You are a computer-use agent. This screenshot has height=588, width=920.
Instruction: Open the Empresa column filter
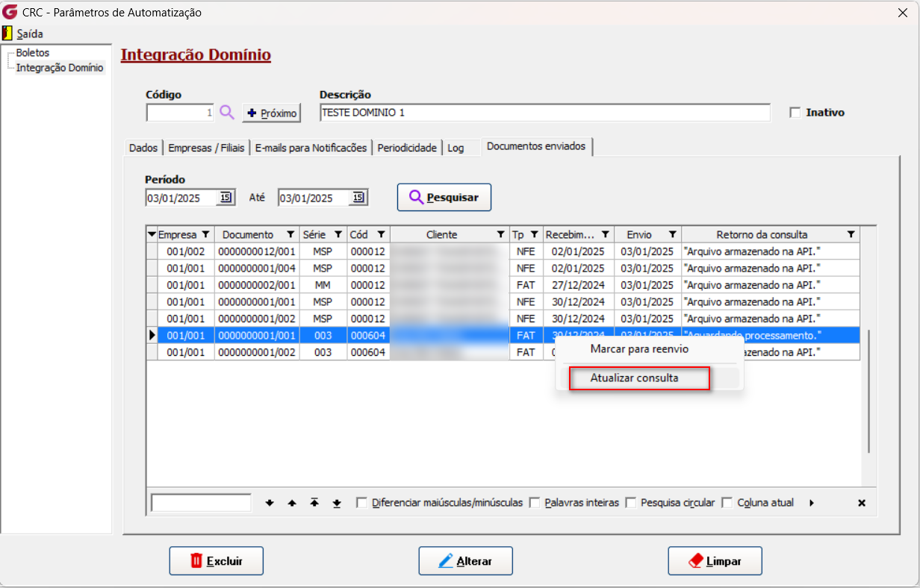tap(206, 234)
